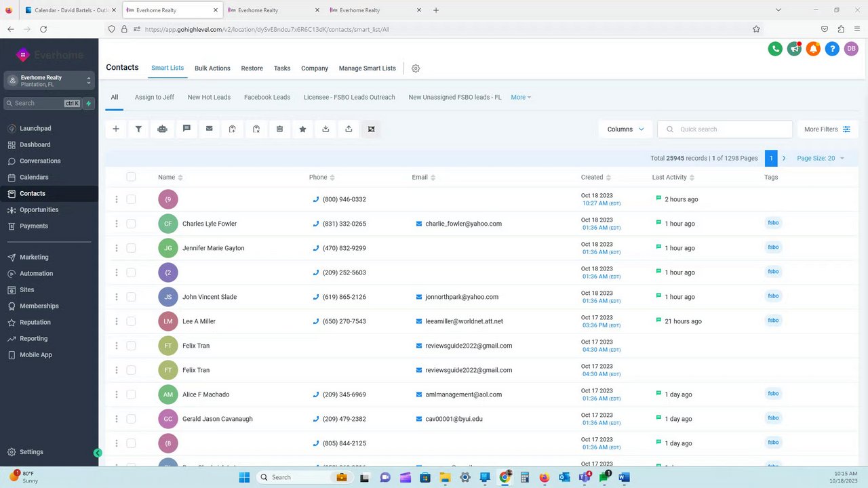The image size is (868, 488).
Task: Click the sidebar Search box
Action: [42, 103]
